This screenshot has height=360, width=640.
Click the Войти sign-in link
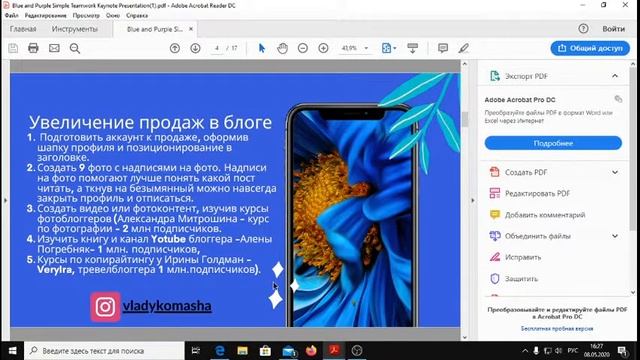click(613, 29)
